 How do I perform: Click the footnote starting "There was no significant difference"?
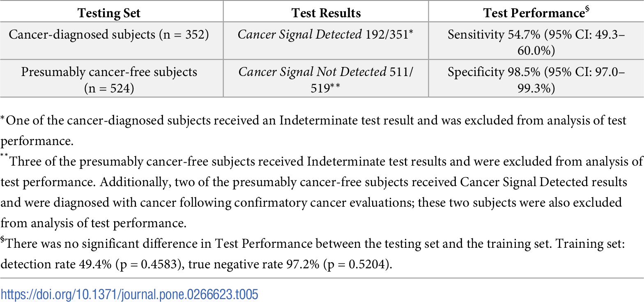pyautogui.click(x=312, y=244)
